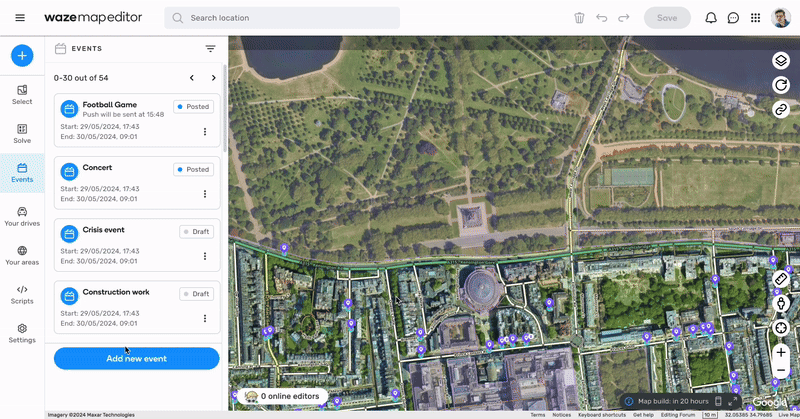Click Construction work calendar icon
The width and height of the screenshot is (800, 419).
69,297
